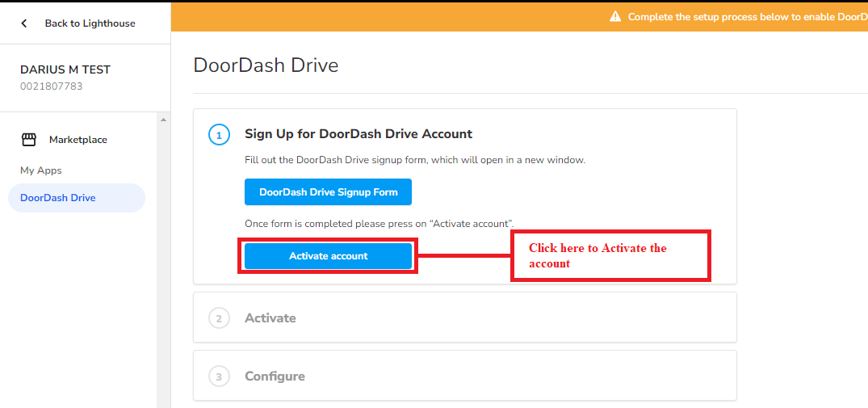This screenshot has width=868, height=408.
Task: Click the step 2 circle number icon
Action: point(219,318)
